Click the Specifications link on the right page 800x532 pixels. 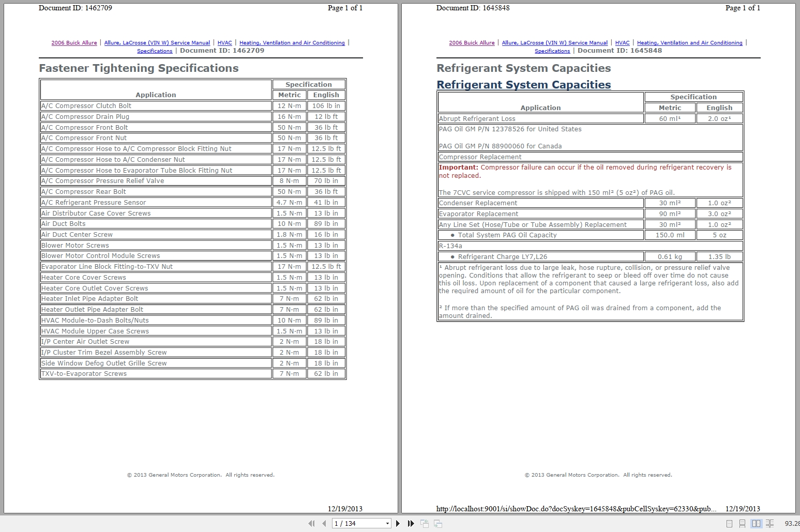coord(552,51)
